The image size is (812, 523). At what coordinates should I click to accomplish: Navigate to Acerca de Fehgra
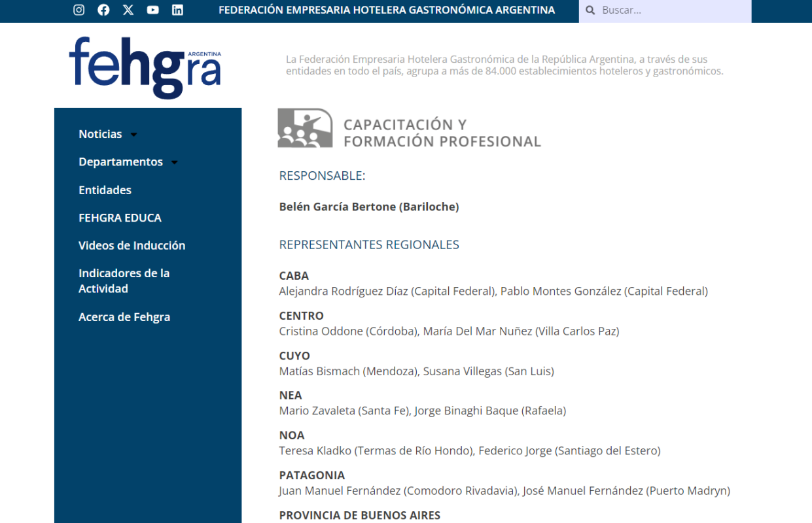pyautogui.click(x=124, y=317)
